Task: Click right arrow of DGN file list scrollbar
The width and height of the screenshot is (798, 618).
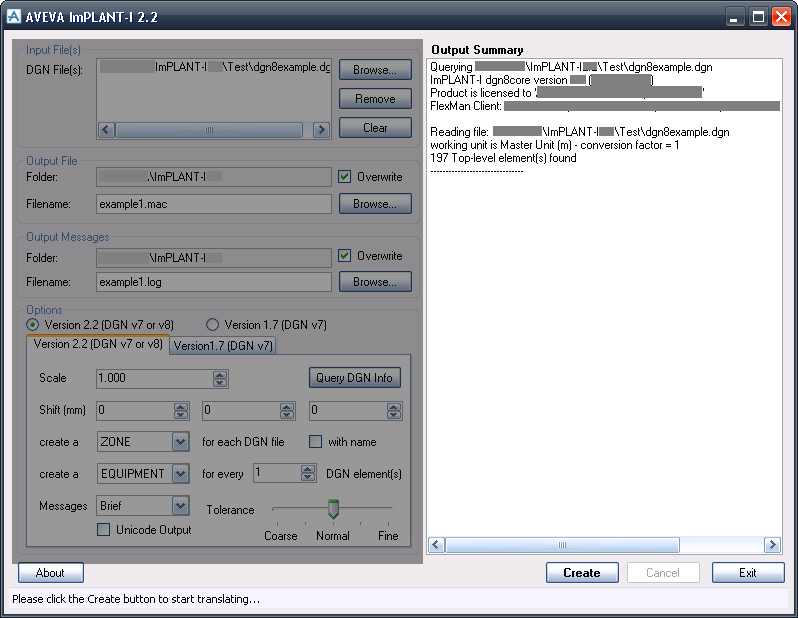Action: click(321, 129)
